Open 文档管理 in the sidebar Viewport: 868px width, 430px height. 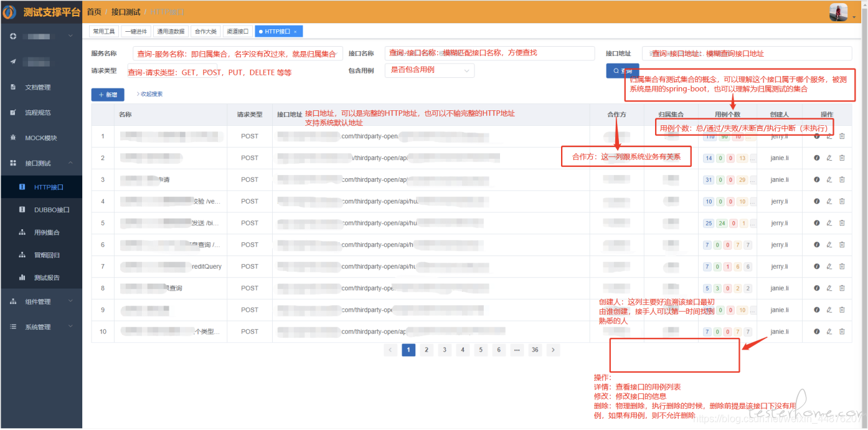coord(37,87)
